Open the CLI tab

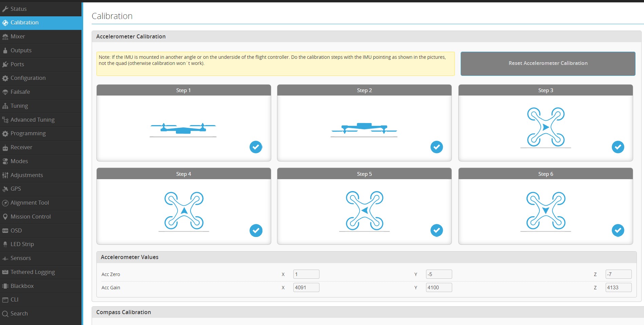(x=14, y=300)
